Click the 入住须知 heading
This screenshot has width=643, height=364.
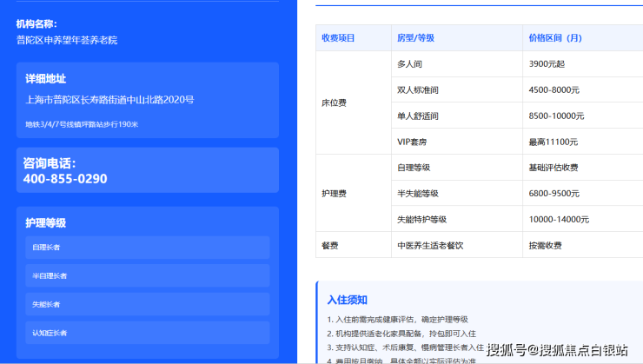coord(347,300)
